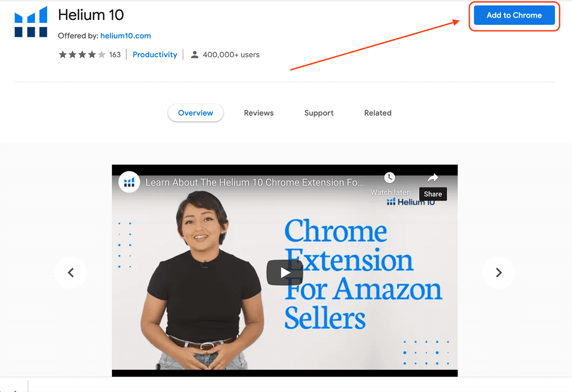The image size is (572, 392).
Task: Show the previous carousel slide
Action: pyautogui.click(x=71, y=272)
